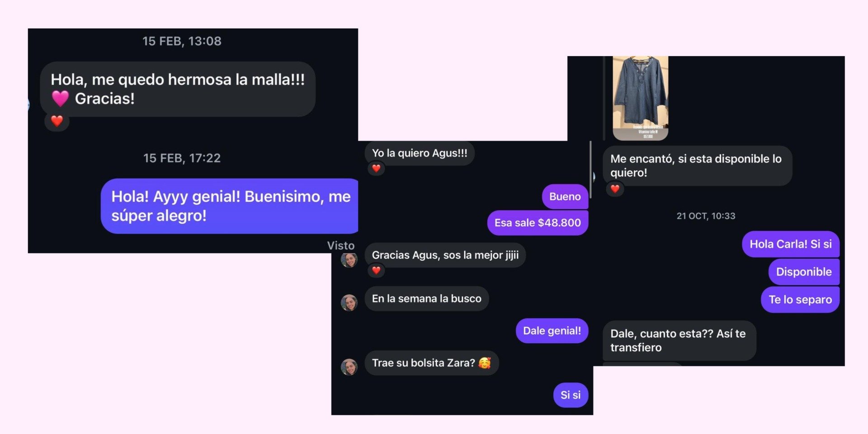This screenshot has height=434, width=868.
Task: Select the 'Te lo separo' message bubble
Action: click(x=800, y=300)
